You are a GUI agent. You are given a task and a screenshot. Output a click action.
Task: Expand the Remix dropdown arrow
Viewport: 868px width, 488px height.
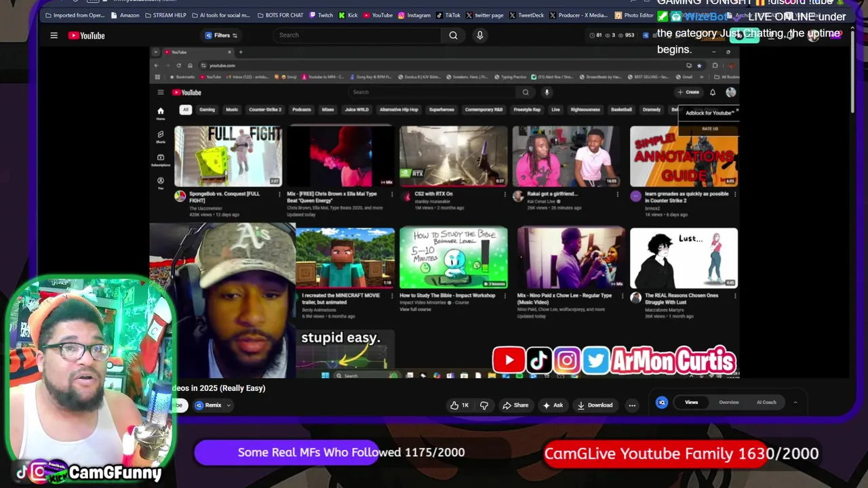click(x=229, y=405)
